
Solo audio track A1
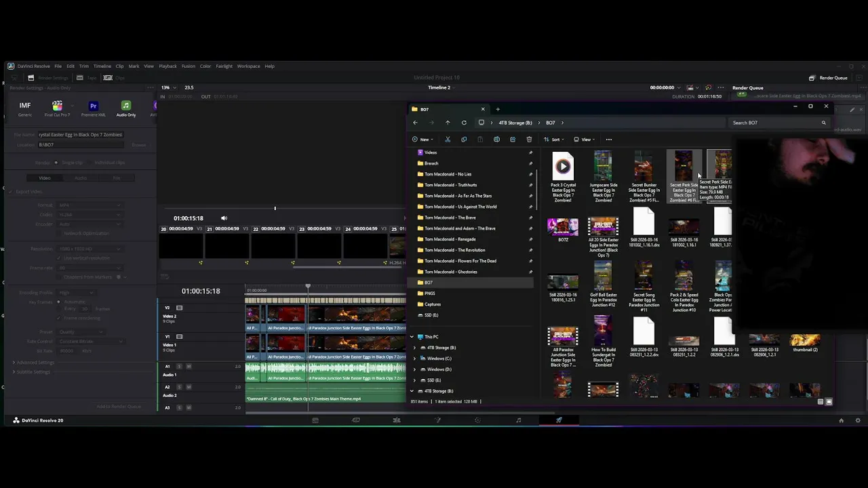tap(180, 367)
